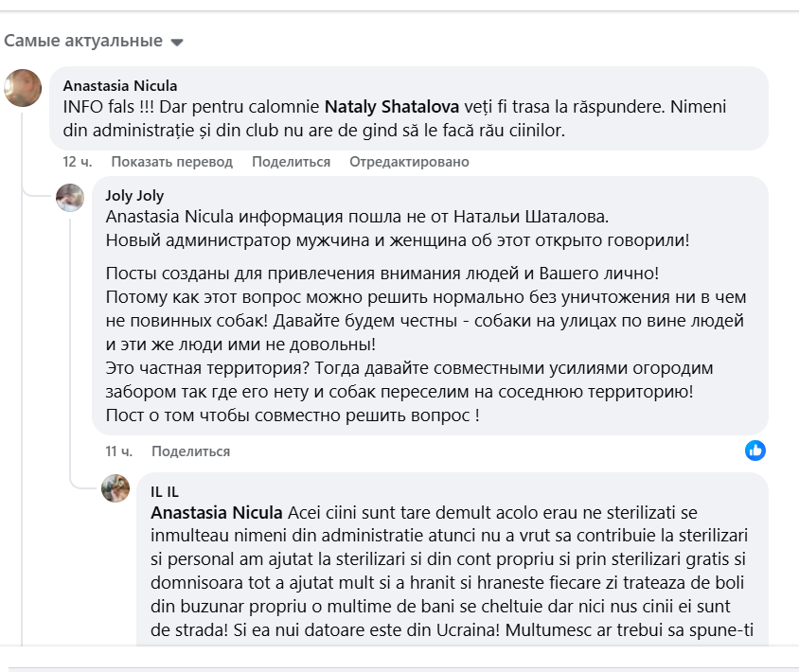Click the "11 ч." reply timestamp

118,451
